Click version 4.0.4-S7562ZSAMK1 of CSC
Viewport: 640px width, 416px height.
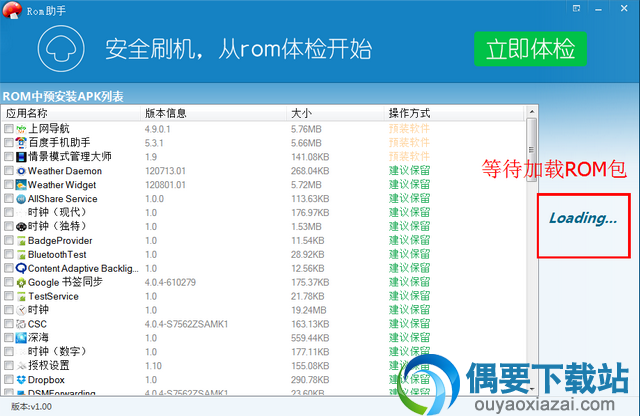tap(186, 324)
